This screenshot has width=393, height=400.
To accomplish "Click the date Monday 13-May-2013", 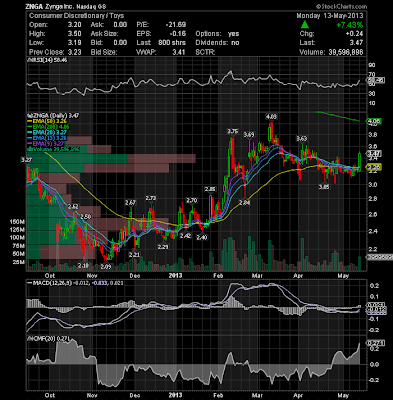I will coord(330,16).
